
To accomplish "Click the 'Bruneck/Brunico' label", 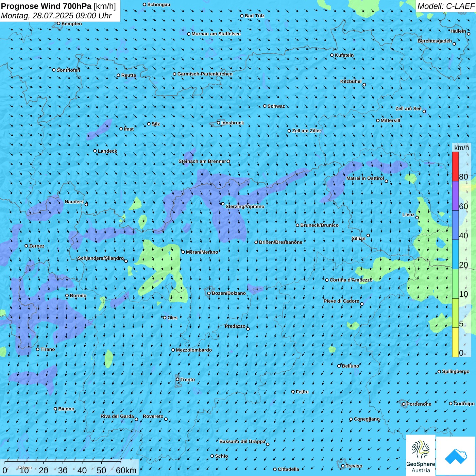I will pyautogui.click(x=319, y=225).
